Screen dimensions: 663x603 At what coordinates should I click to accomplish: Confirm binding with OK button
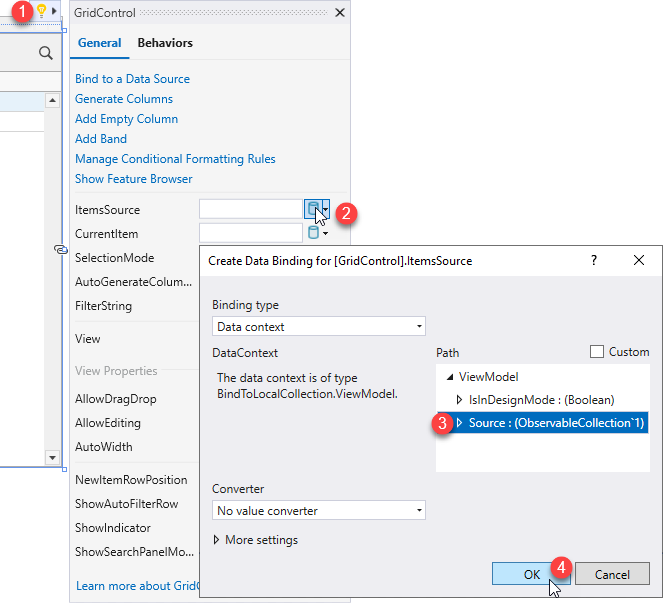tap(531, 574)
